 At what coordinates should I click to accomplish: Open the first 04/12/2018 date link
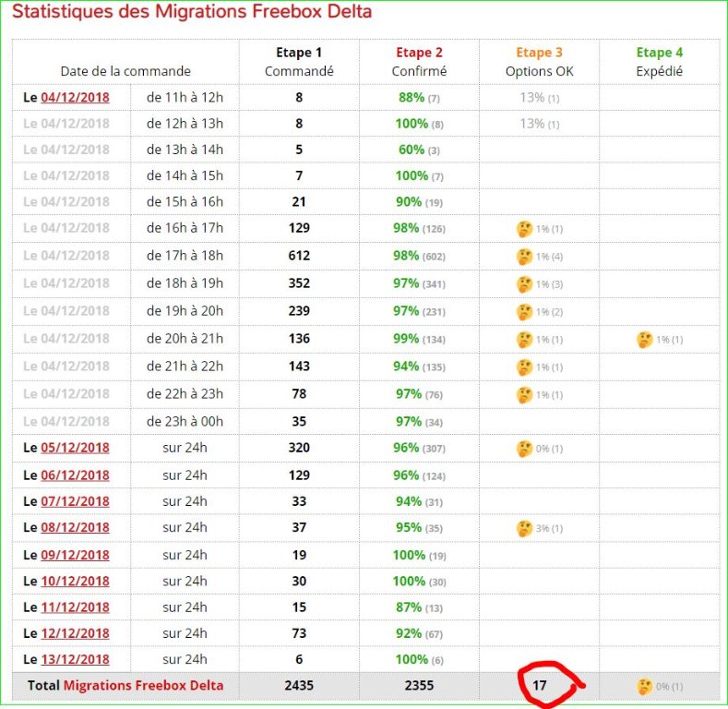75,97
